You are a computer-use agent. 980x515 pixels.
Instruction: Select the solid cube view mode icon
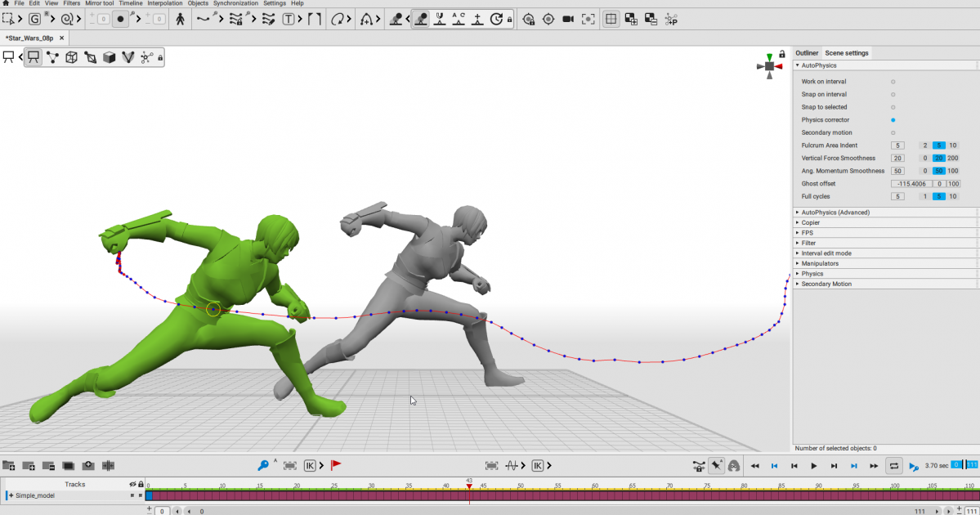click(x=109, y=57)
